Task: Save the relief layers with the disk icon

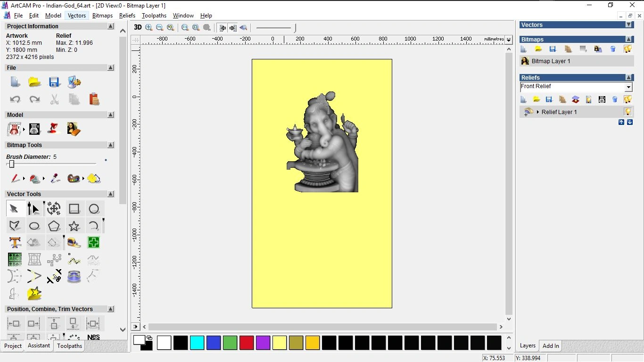Action: click(549, 99)
